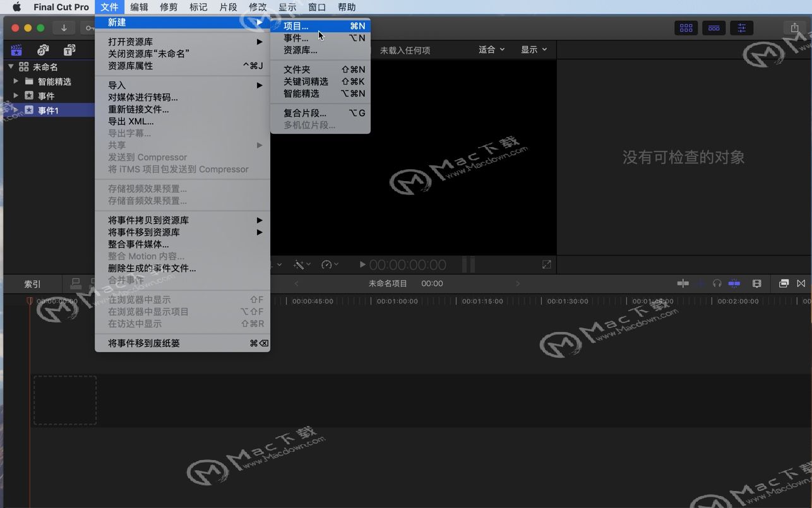This screenshot has width=812, height=508.
Task: Choose 文件夹 from the 新建 submenu
Action: click(x=320, y=69)
